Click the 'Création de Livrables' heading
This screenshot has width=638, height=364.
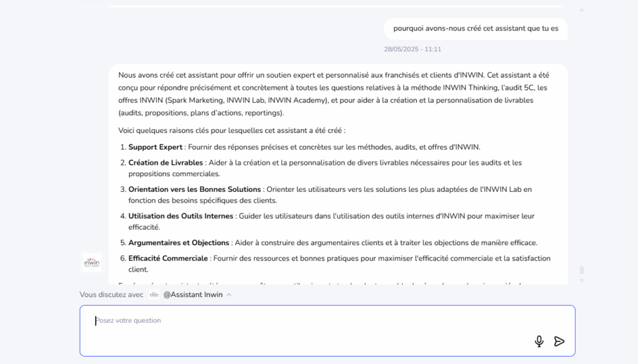[165, 163]
